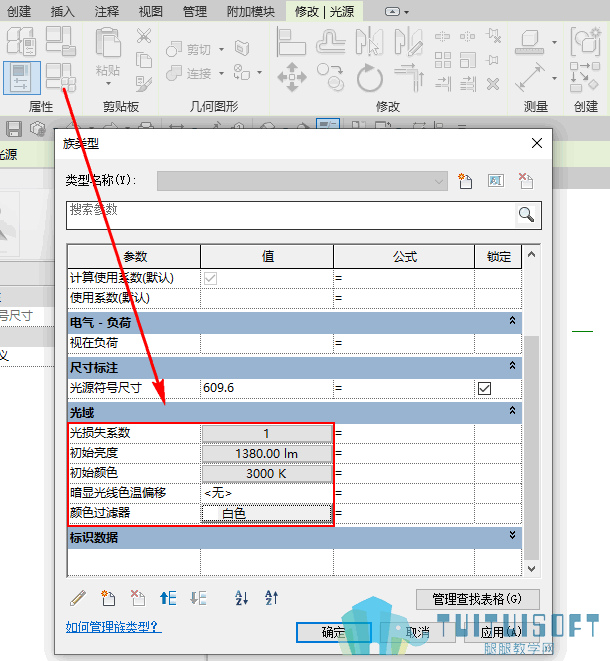Select the Mirror Pick Axis tool

point(369,41)
